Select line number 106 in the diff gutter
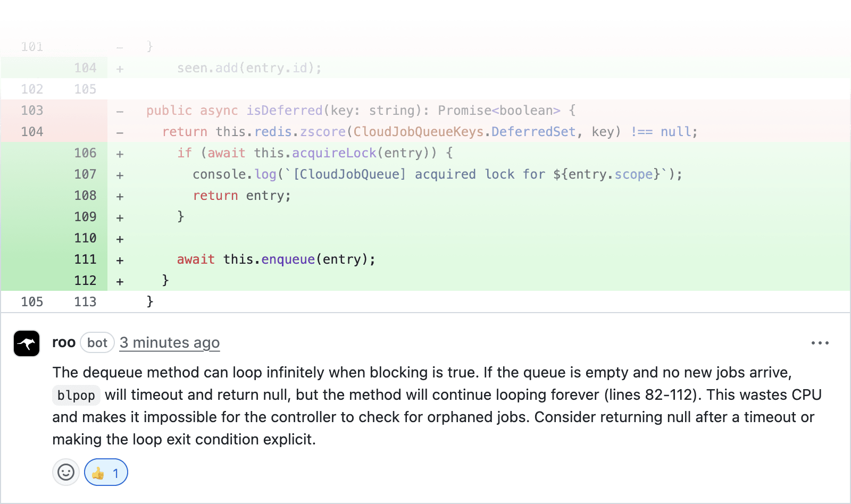The height and width of the screenshot is (504, 851). pos(85,153)
